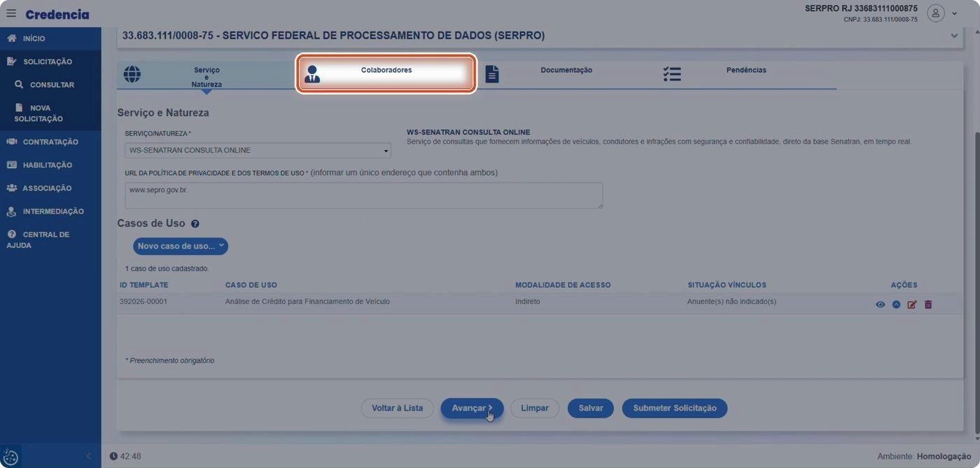The image size is (980, 468).
Task: Click checklist icon on Pendências tab
Action: (x=672, y=74)
